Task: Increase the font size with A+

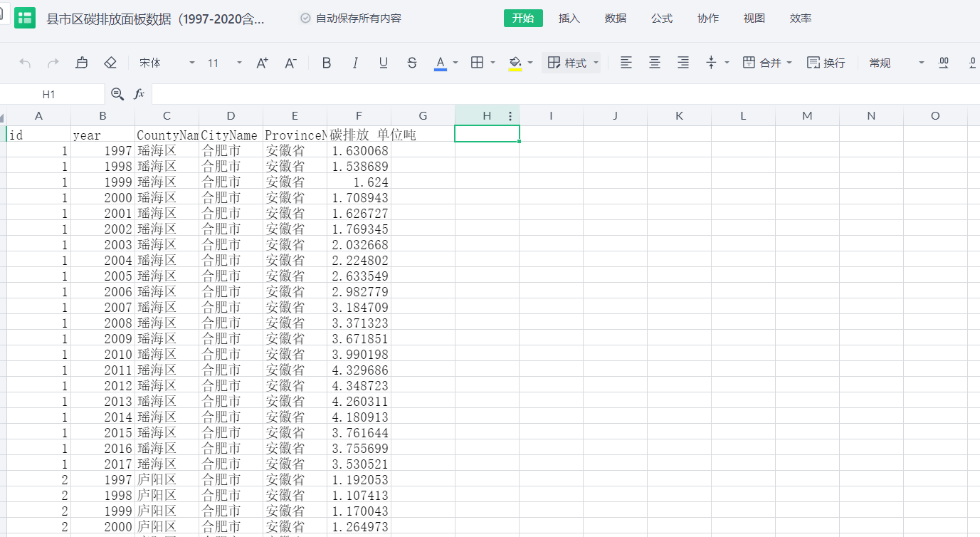Action: click(262, 63)
